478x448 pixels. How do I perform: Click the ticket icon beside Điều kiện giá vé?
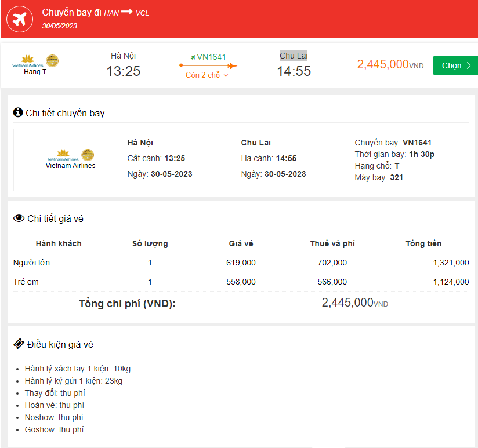19,344
